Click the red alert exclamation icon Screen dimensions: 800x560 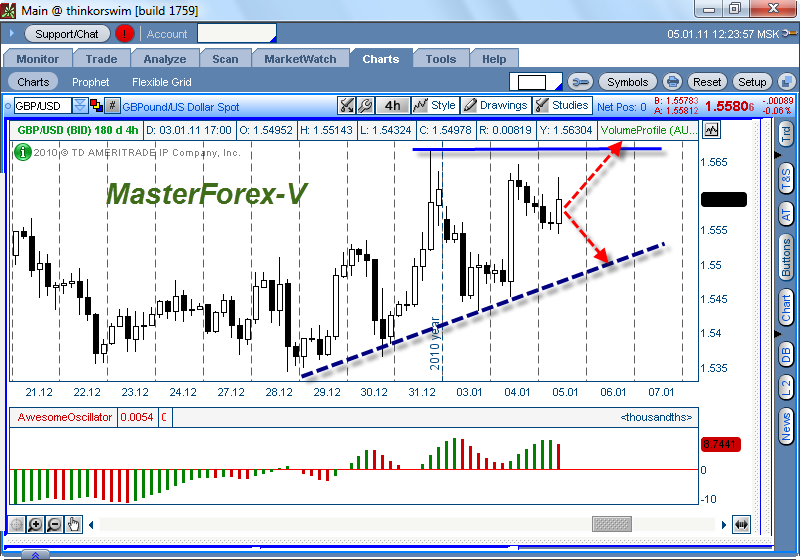[124, 34]
